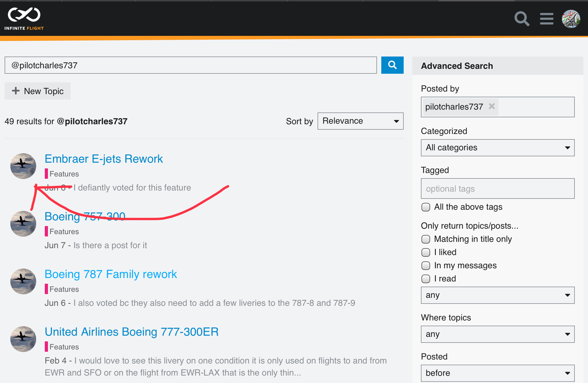Open the header search magnifier icon

(522, 19)
